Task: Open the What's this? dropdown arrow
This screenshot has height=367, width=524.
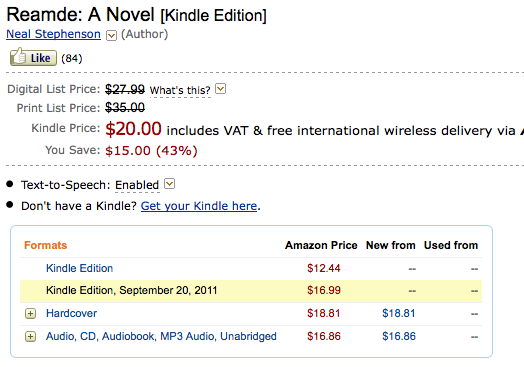Action: click(x=221, y=89)
